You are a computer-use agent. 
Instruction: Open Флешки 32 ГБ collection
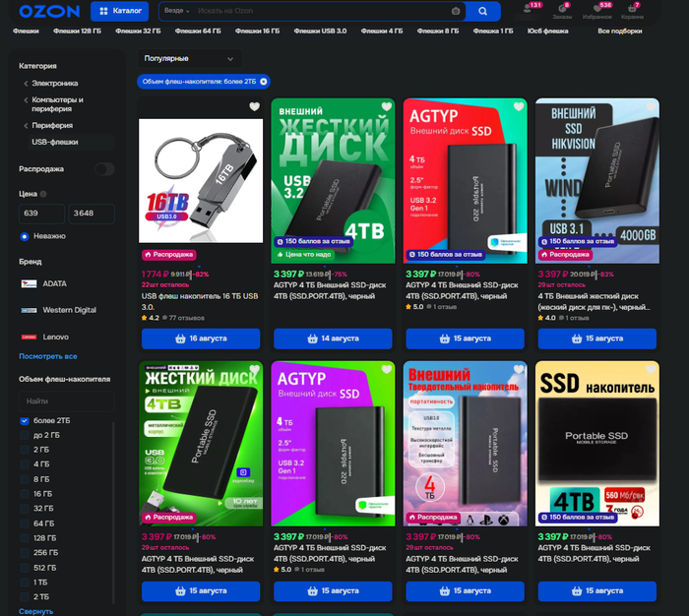pyautogui.click(x=138, y=31)
